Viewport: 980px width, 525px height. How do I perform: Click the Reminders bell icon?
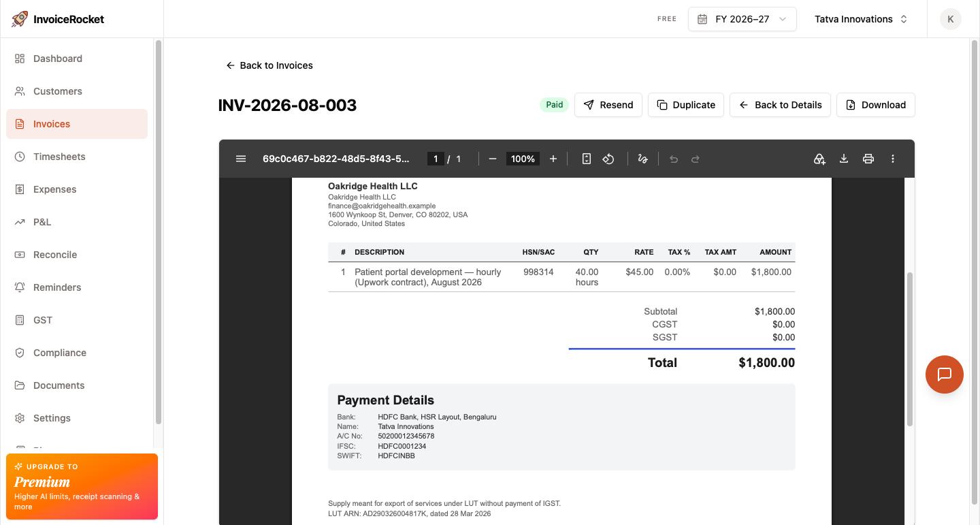20,287
